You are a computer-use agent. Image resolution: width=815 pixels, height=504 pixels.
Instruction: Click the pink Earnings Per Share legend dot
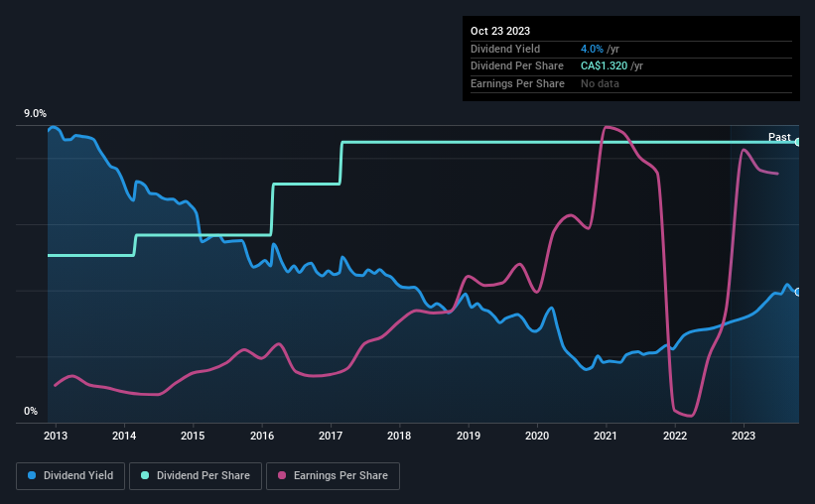282,475
